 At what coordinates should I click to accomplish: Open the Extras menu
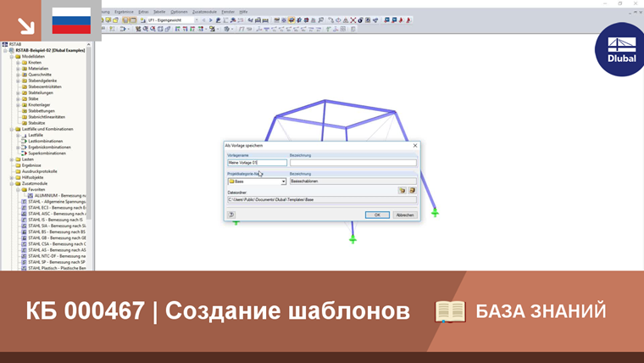pos(143,12)
